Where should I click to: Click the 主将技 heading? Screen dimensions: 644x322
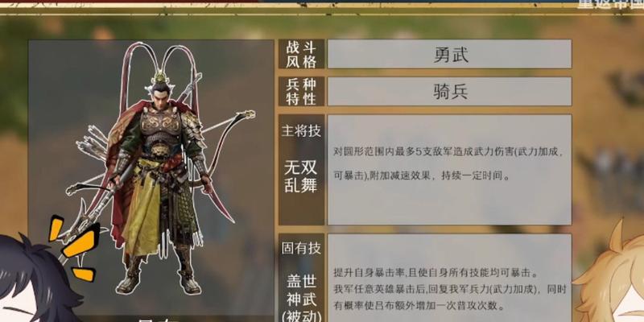[x=301, y=131]
